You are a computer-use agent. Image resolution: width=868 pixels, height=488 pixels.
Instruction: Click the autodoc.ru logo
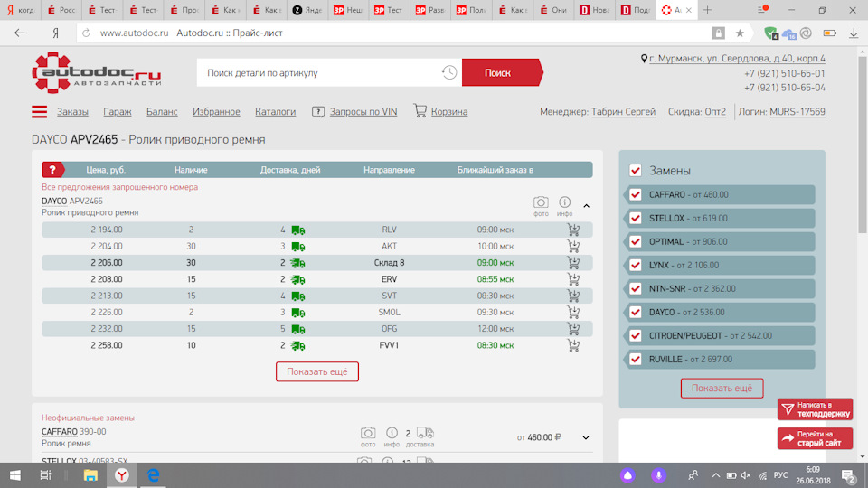tap(97, 72)
